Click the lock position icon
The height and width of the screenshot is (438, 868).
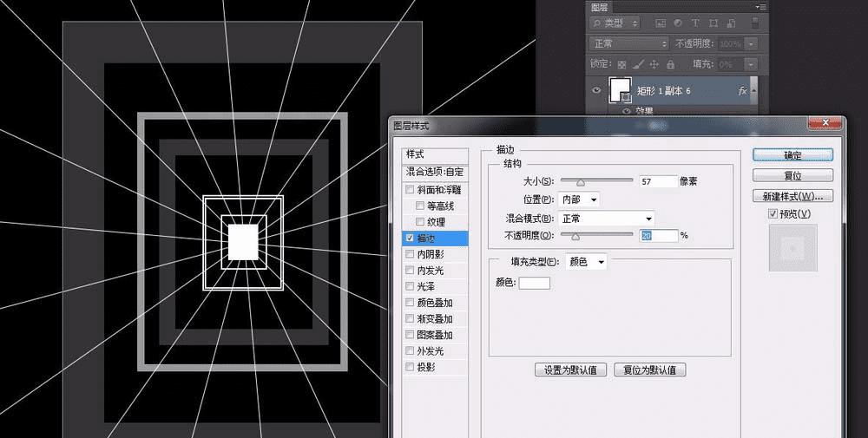coord(654,64)
